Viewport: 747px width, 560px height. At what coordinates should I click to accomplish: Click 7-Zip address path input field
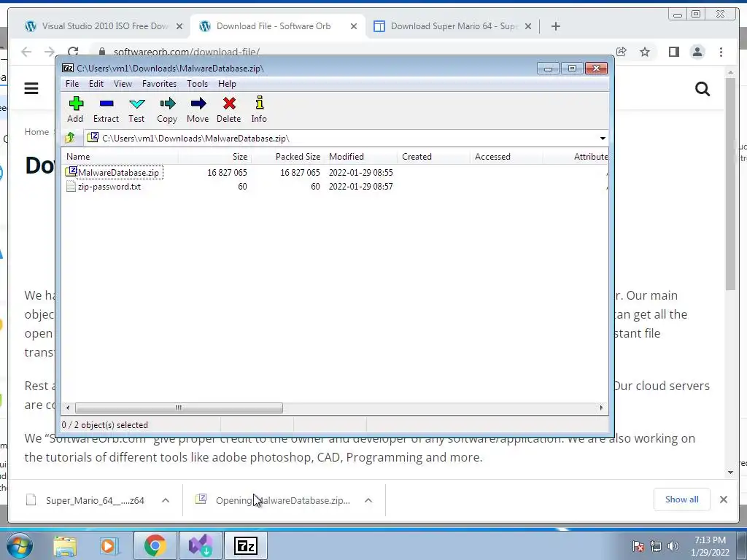tap(341, 139)
